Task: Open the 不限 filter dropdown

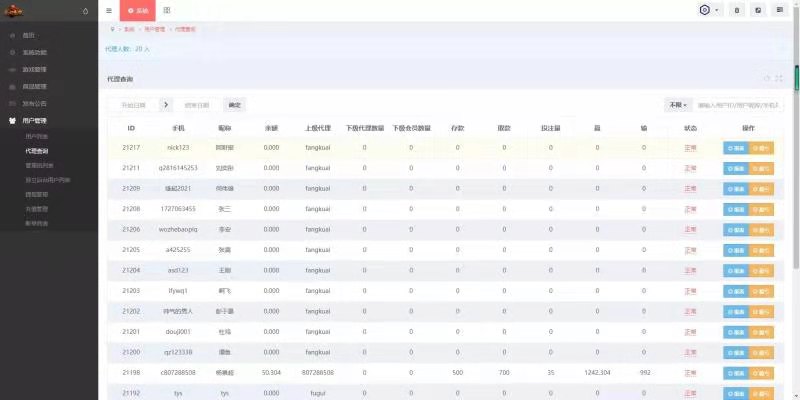Action: [x=678, y=104]
